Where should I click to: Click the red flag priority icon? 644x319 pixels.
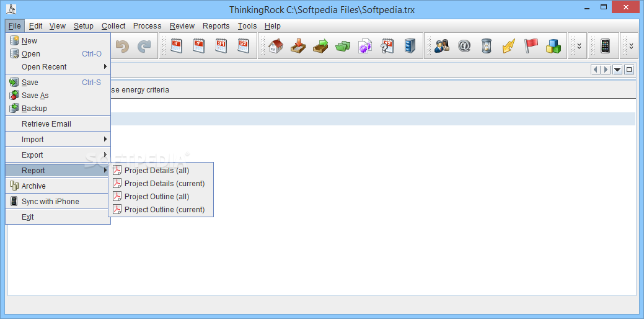pyautogui.click(x=531, y=46)
